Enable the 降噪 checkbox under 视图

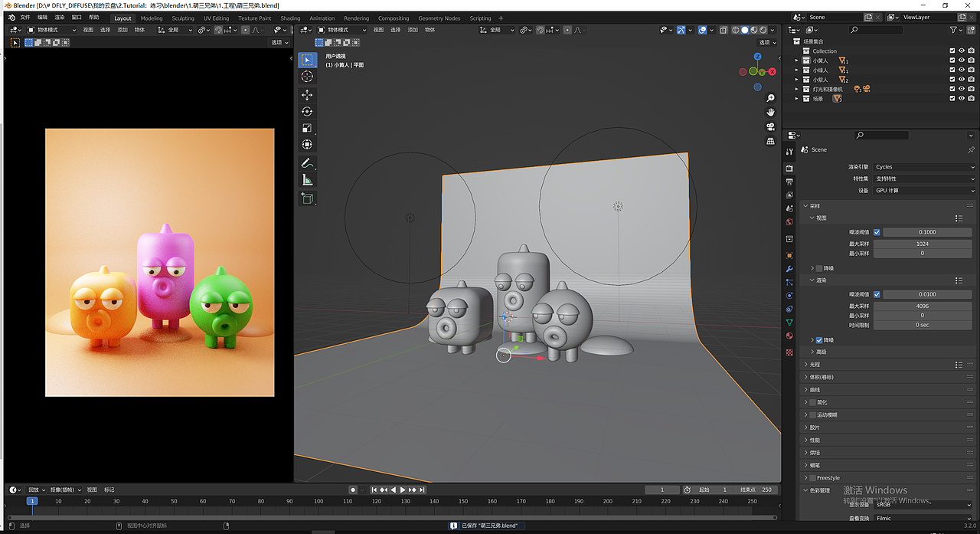[x=819, y=268]
